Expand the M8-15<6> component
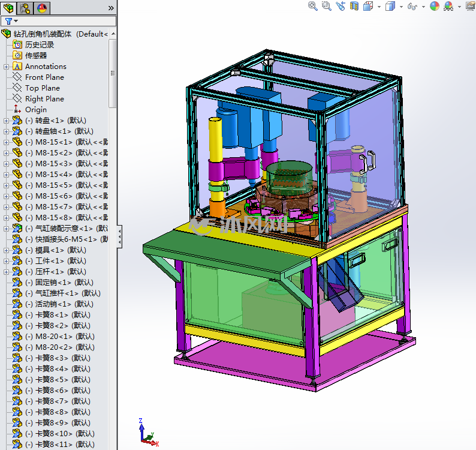The width and height of the screenshot is (476, 450). click(x=6, y=196)
